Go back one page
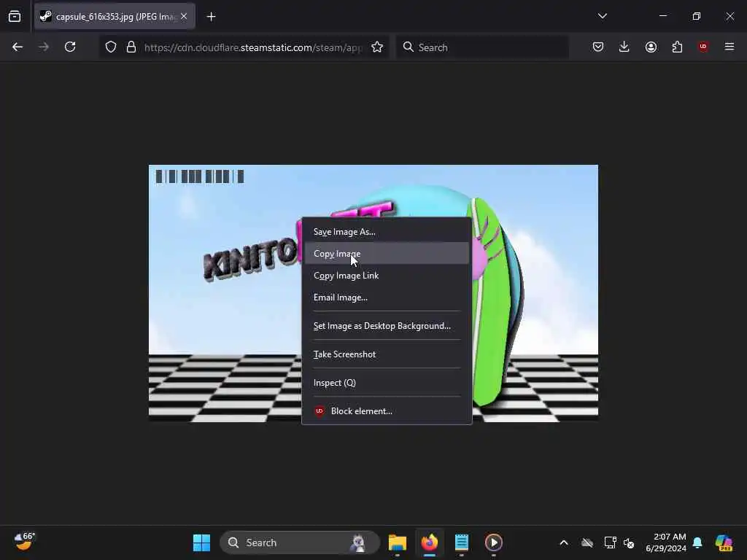 pos(18,47)
